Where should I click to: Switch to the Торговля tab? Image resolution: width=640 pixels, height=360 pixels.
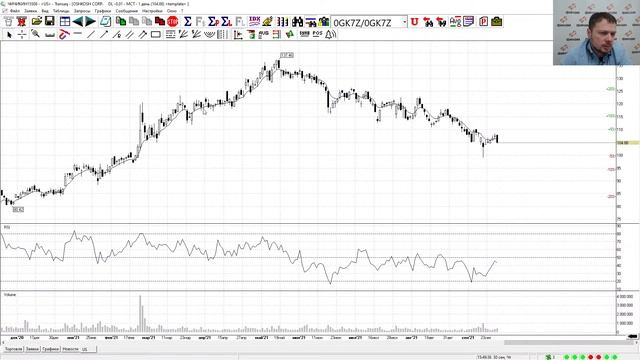pyautogui.click(x=13, y=349)
